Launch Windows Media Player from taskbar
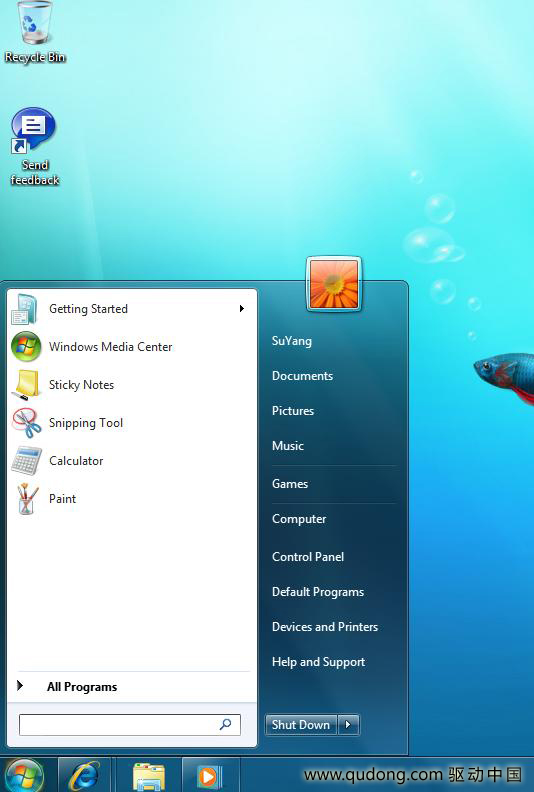Screen dimensions: 534x792 coord(210,775)
